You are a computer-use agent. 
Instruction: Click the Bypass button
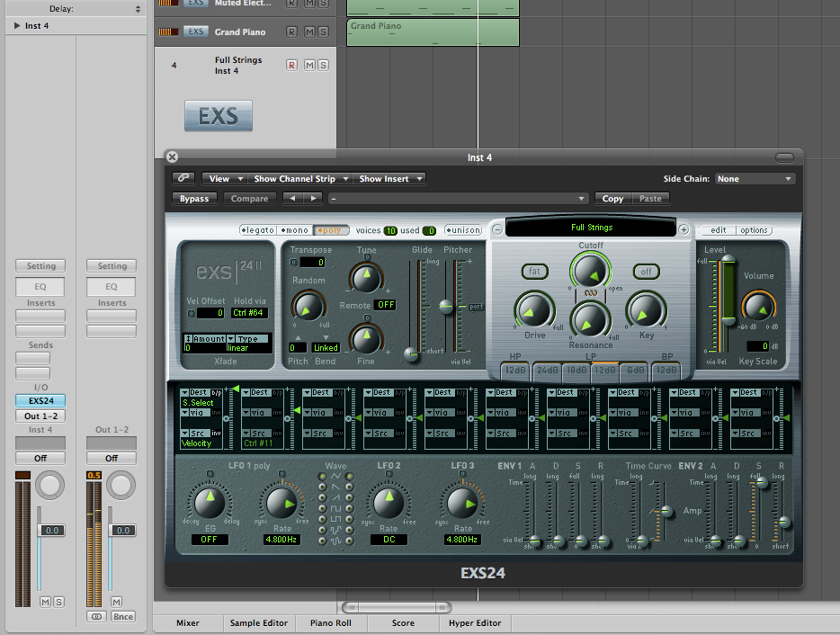(x=194, y=198)
